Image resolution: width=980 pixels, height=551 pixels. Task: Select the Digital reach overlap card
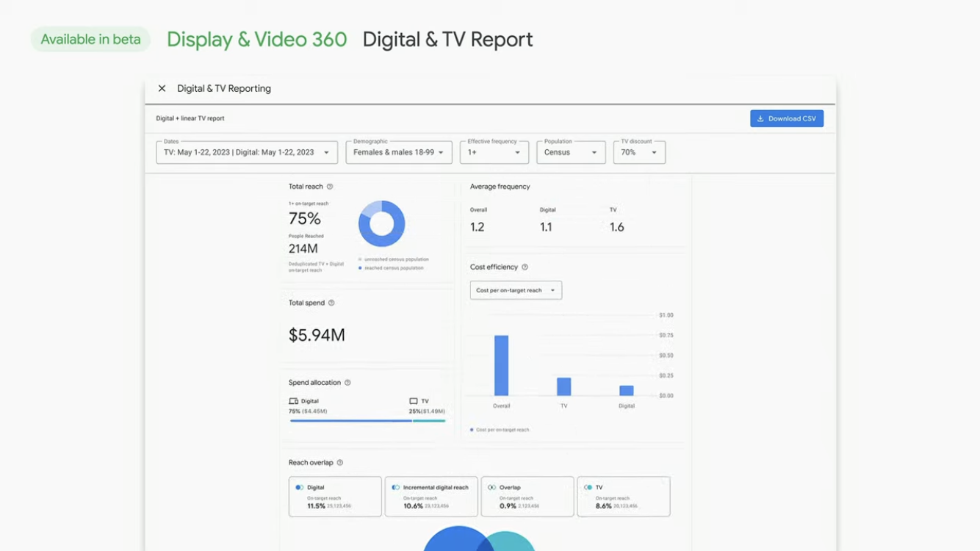point(335,497)
